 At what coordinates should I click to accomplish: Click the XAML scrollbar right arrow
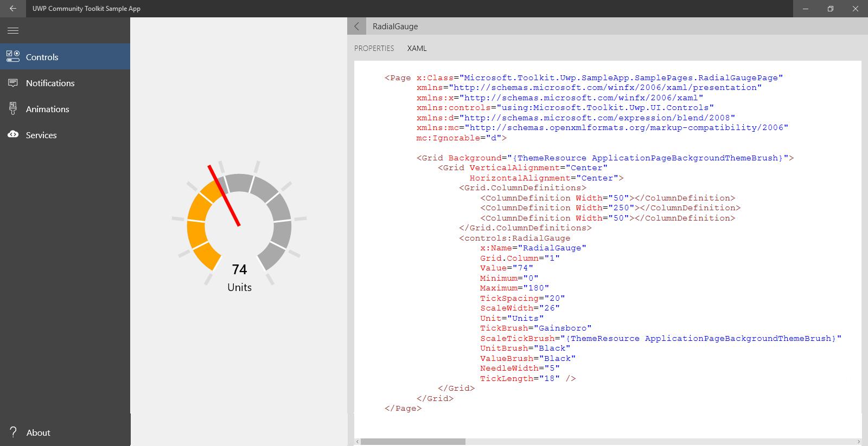[858, 442]
